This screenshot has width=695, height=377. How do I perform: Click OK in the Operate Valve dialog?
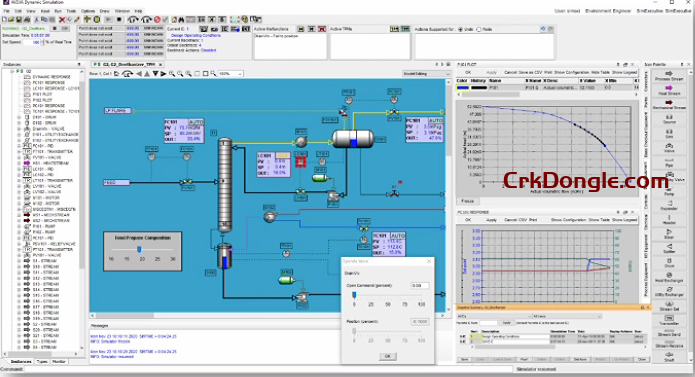tap(387, 356)
